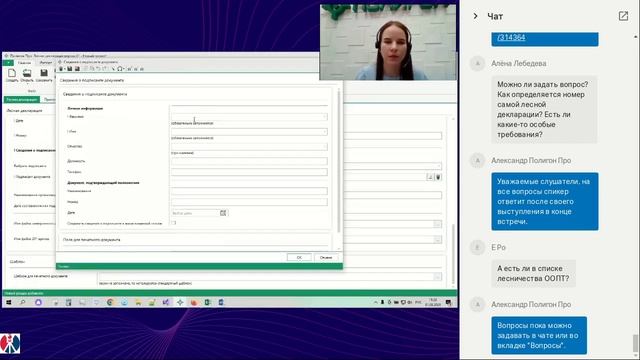
Task: Tick the checkbox under the Дата field
Action: pyautogui.click(x=173, y=223)
